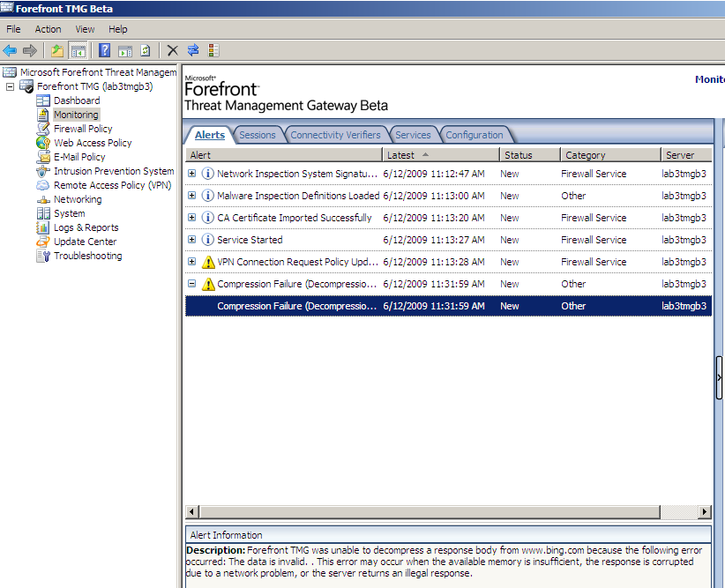Sort by the Category column header
The width and height of the screenshot is (725, 588).
pyautogui.click(x=611, y=155)
